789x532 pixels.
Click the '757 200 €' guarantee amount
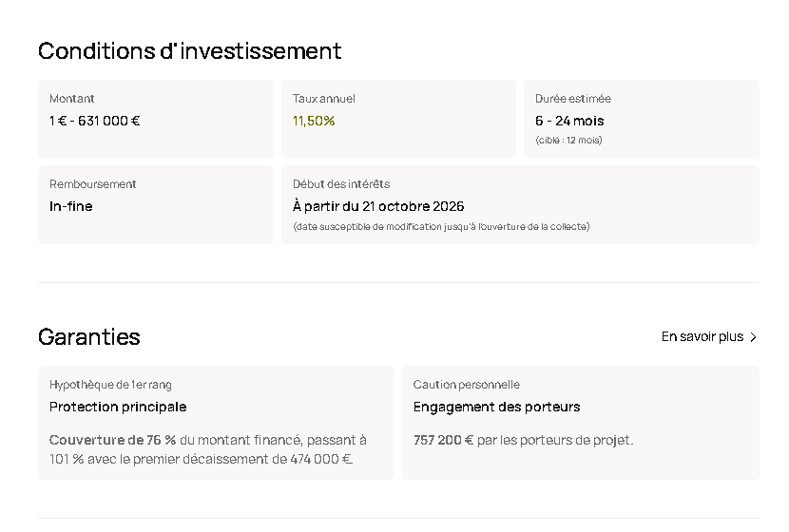(x=443, y=440)
